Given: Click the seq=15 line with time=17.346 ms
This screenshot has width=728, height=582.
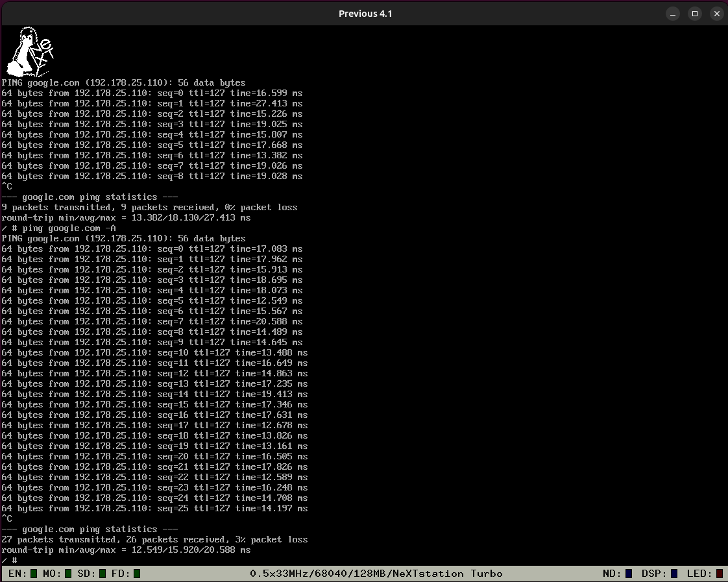Looking at the screenshot, I should pos(154,405).
